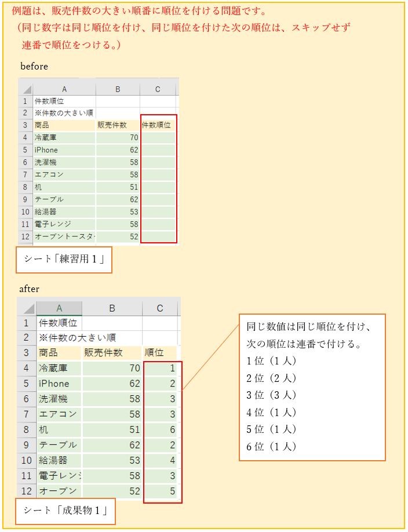This screenshot has height=532, width=408.
Task: Select 給湯器 rank cell showing 4
Action: (x=161, y=461)
